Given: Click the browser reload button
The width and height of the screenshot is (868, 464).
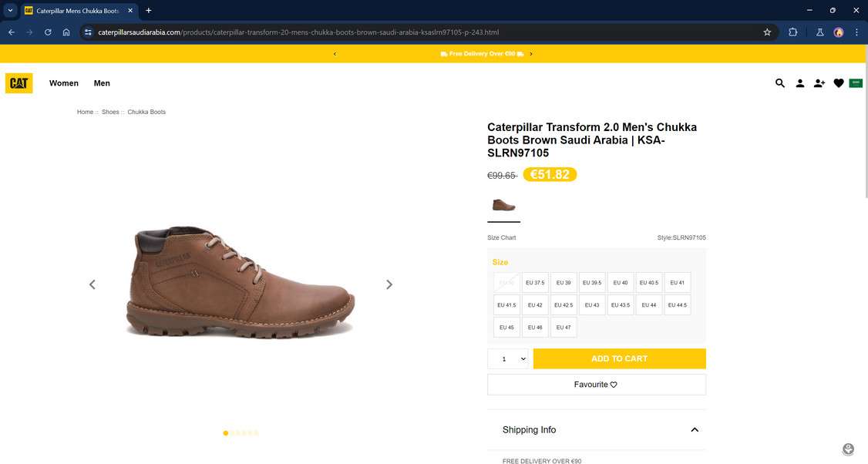Looking at the screenshot, I should 48,32.
